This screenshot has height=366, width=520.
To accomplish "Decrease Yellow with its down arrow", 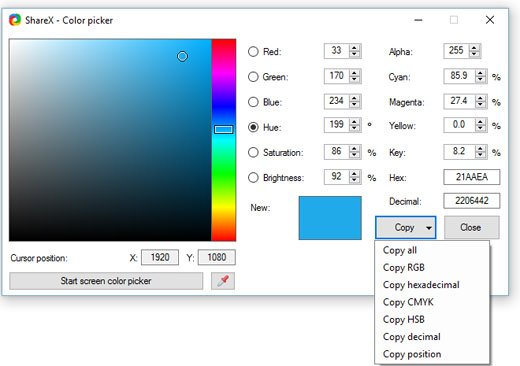I will coord(480,128).
